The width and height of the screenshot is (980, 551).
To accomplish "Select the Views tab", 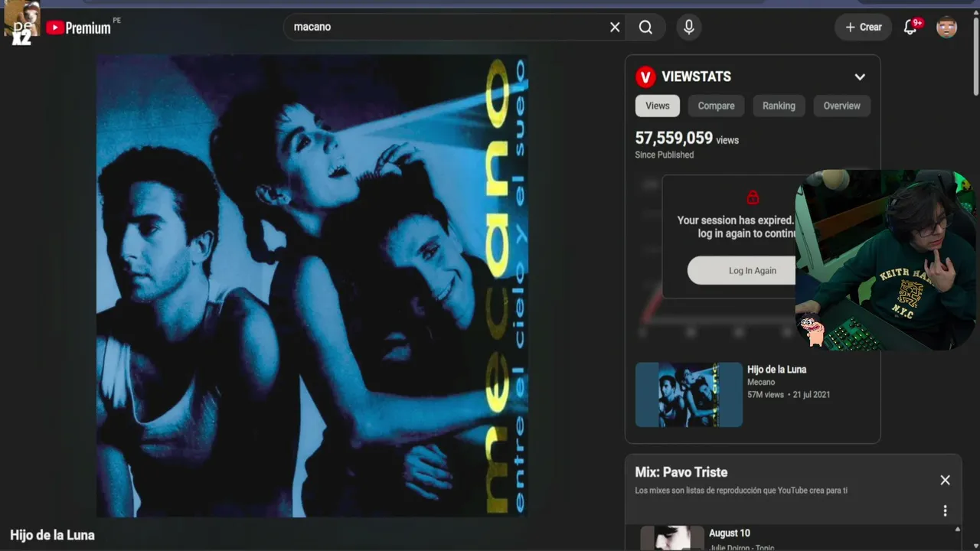I will click(658, 106).
